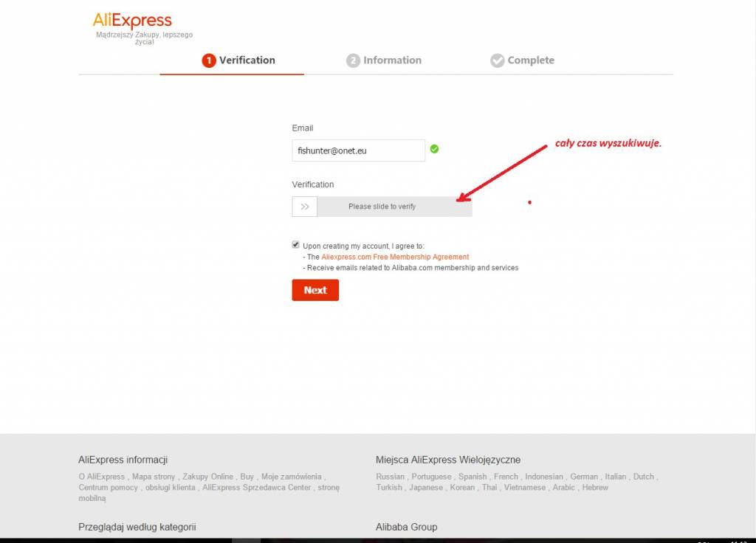Open Aliexpress.com Free Membership Agreement link
The image size is (756, 543).
click(x=396, y=257)
